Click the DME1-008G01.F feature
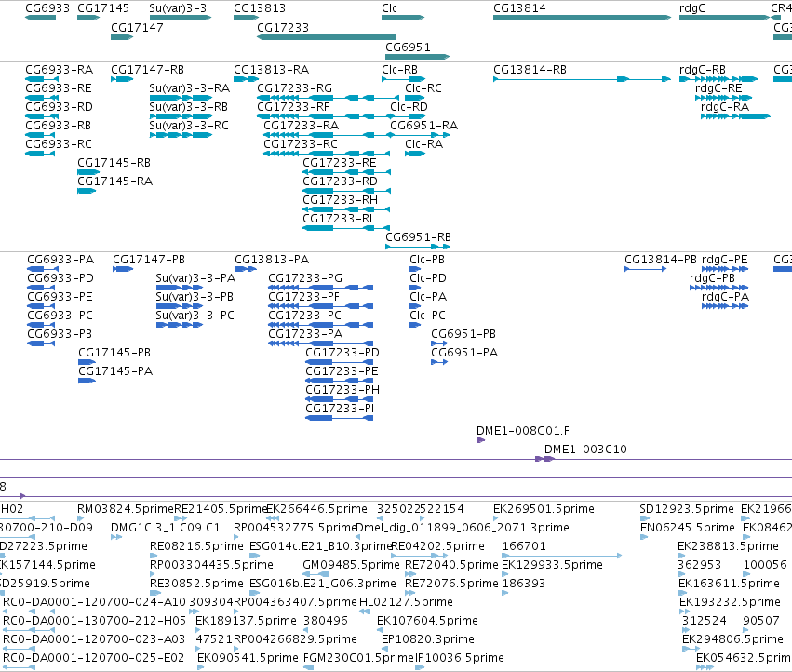Viewport: 792px width, 672px height. (481, 440)
